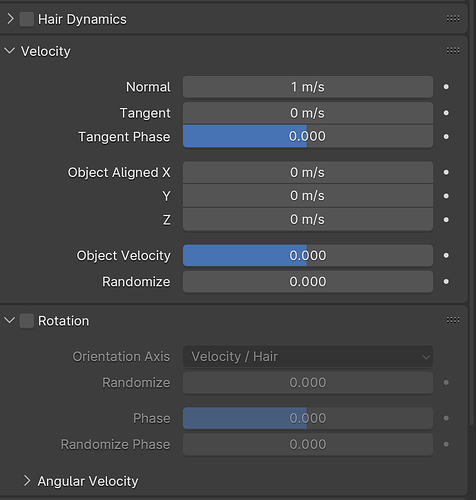476x500 pixels.
Task: Expand the Angular Velocity subpanel
Action: 27,481
